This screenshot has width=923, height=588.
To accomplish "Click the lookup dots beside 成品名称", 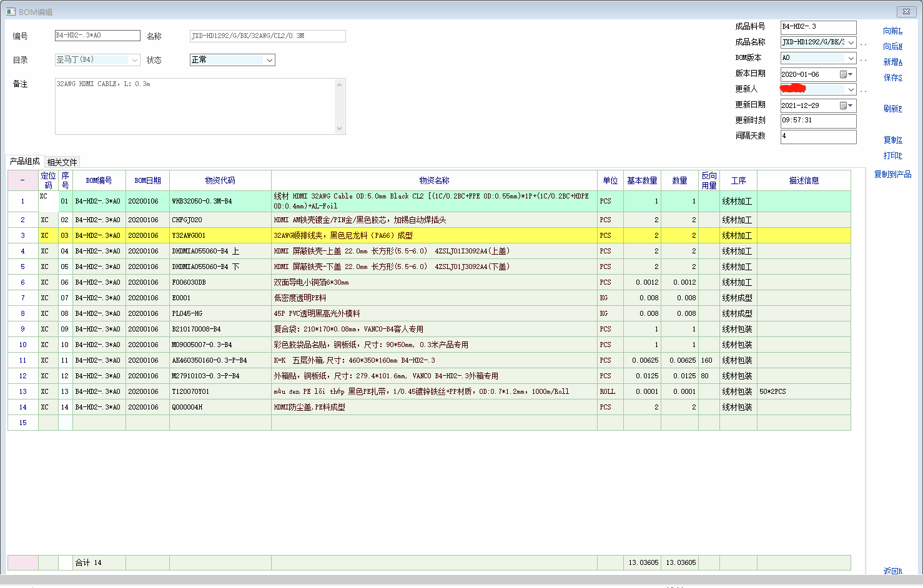I will (863, 44).
